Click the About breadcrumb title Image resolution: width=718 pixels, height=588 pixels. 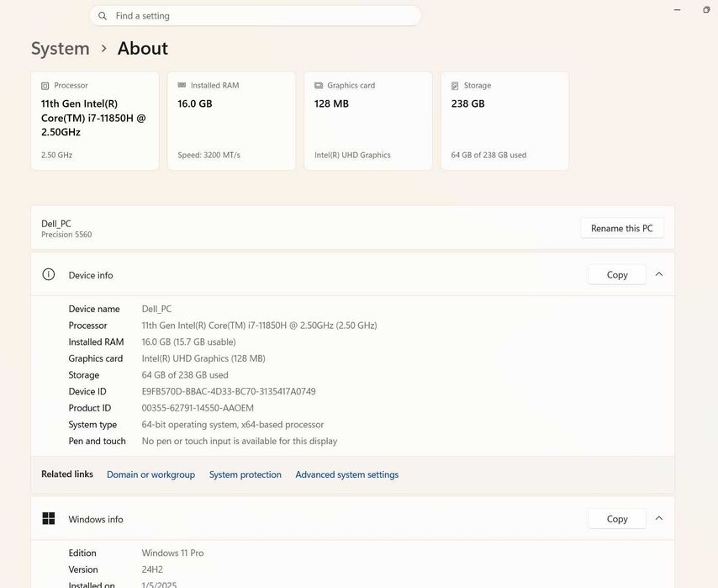point(143,48)
